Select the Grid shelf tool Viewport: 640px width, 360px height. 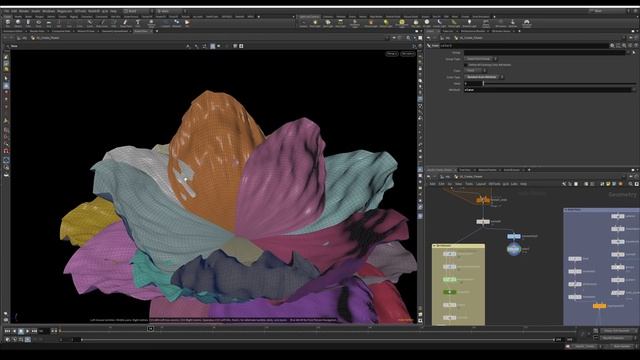[49, 23]
